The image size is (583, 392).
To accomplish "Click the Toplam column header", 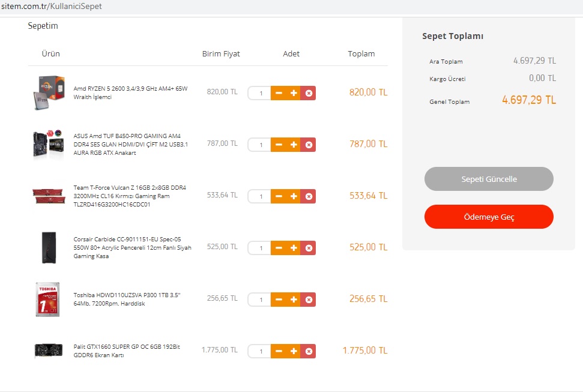I will [361, 53].
